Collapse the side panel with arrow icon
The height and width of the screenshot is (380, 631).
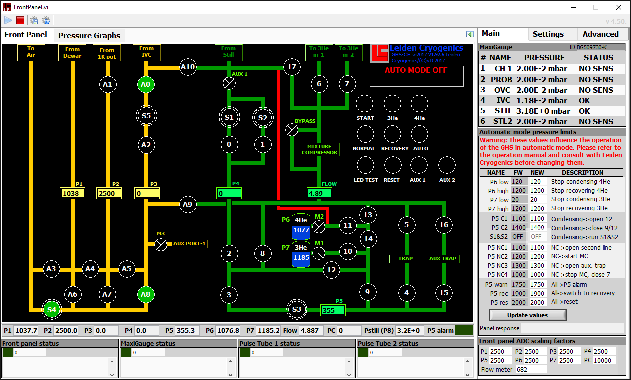tap(469, 34)
